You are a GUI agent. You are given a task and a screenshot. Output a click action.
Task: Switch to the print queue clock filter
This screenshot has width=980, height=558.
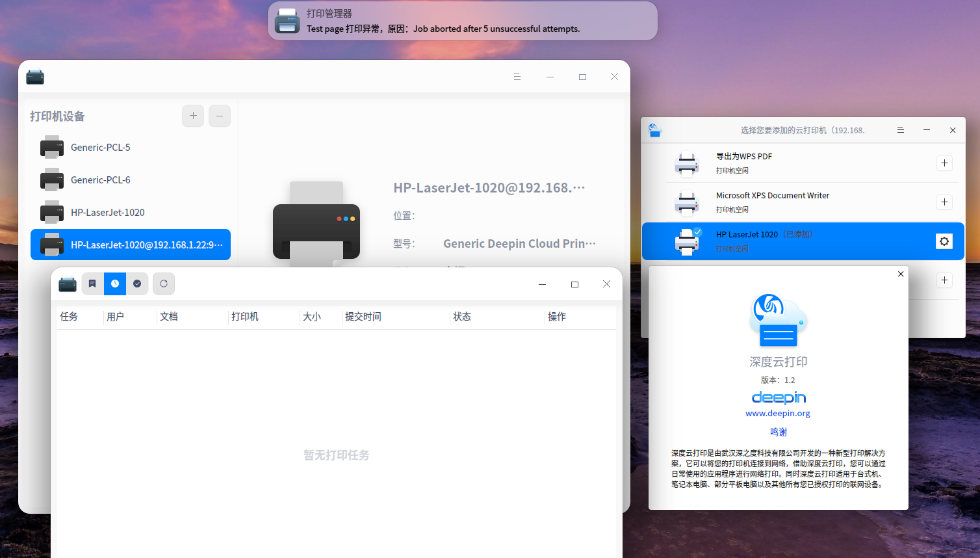(x=115, y=284)
